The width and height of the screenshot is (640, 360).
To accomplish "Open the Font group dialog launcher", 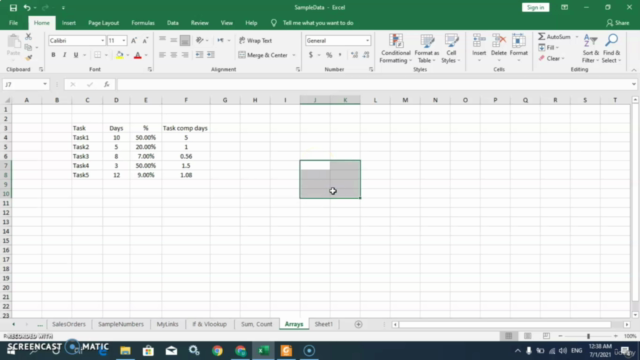I will click(x=150, y=69).
